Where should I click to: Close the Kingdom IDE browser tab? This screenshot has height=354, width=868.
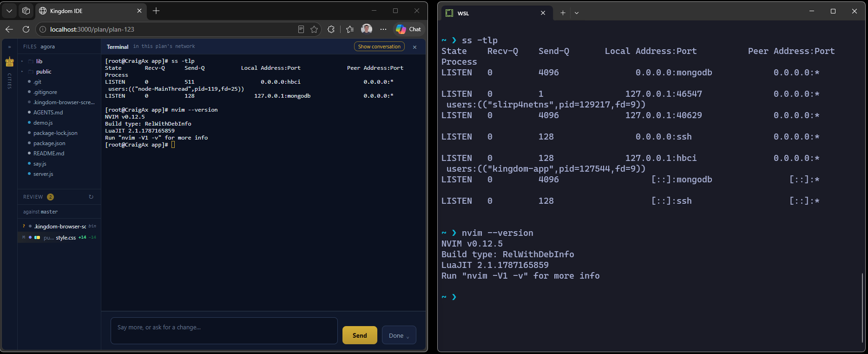click(x=139, y=11)
